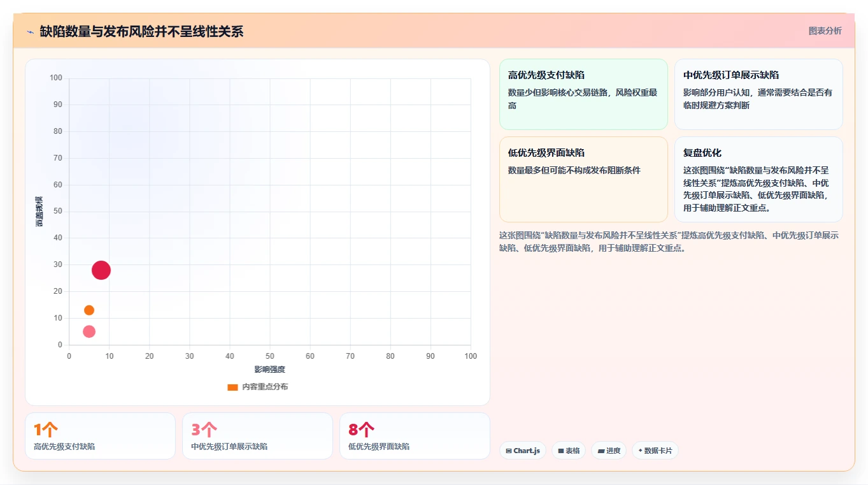Viewport: 868px width, 485px height.
Task: Select the 表格 tag pill
Action: pyautogui.click(x=569, y=451)
